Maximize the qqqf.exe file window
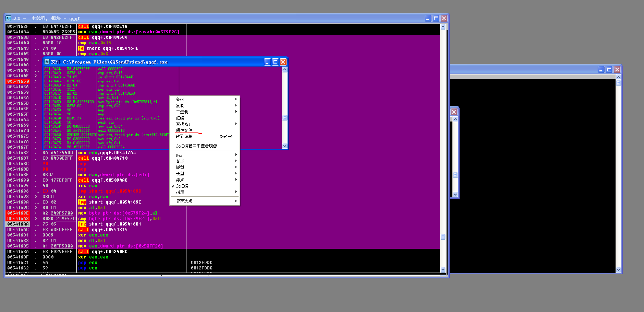This screenshot has width=644, height=312. (x=275, y=62)
